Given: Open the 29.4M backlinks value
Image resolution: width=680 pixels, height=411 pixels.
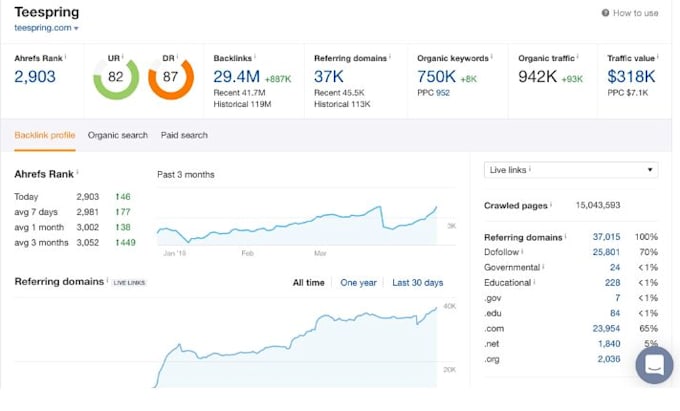Looking at the screenshot, I should click(x=236, y=77).
